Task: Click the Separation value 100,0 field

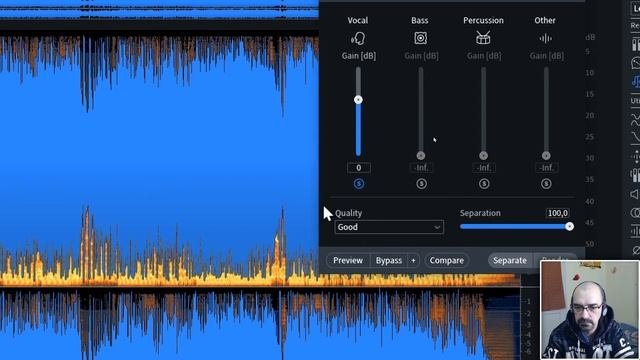Action: click(x=558, y=213)
